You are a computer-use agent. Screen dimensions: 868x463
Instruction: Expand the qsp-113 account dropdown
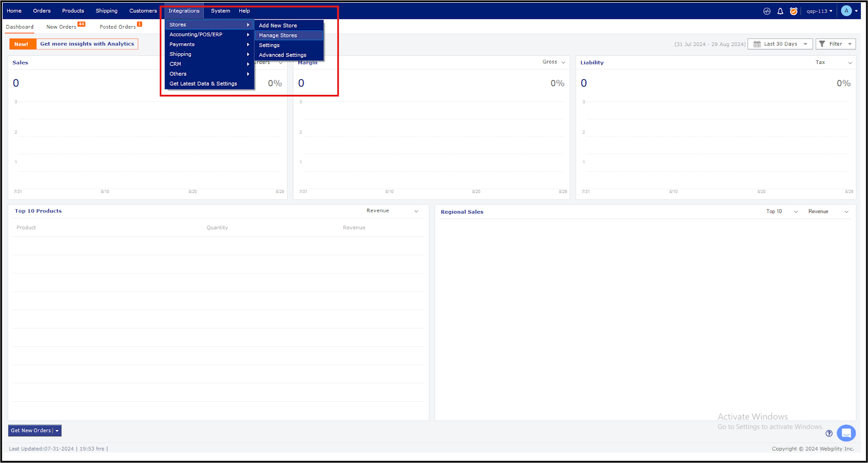pyautogui.click(x=819, y=11)
